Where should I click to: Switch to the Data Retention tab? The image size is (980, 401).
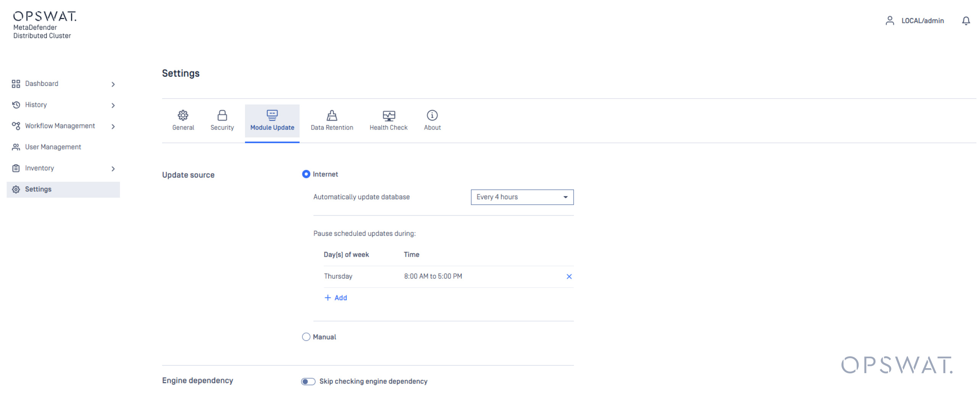(332, 120)
